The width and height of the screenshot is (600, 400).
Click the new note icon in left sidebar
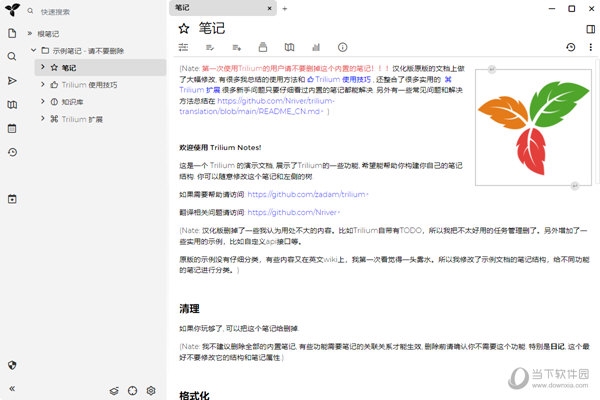pyautogui.click(x=12, y=33)
